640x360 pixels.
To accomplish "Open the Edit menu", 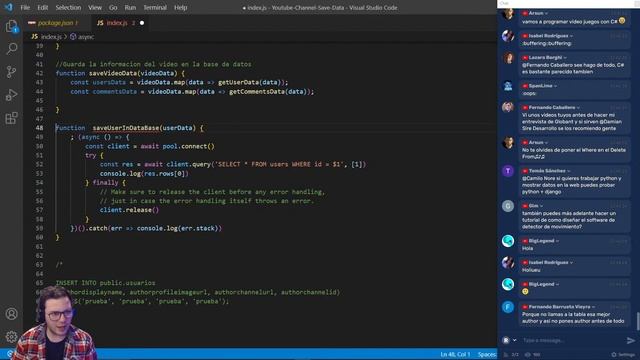I will point(42,7).
